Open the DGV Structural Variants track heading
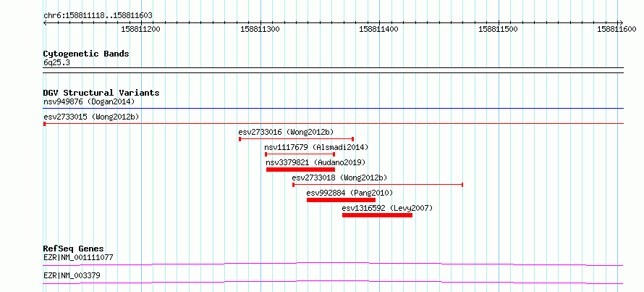The image size is (644, 292). (x=101, y=93)
